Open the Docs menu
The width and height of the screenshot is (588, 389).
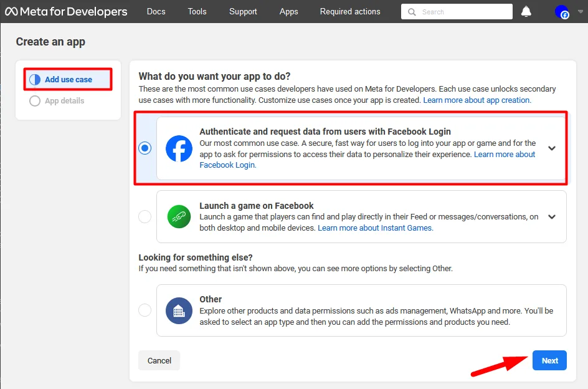pos(156,11)
